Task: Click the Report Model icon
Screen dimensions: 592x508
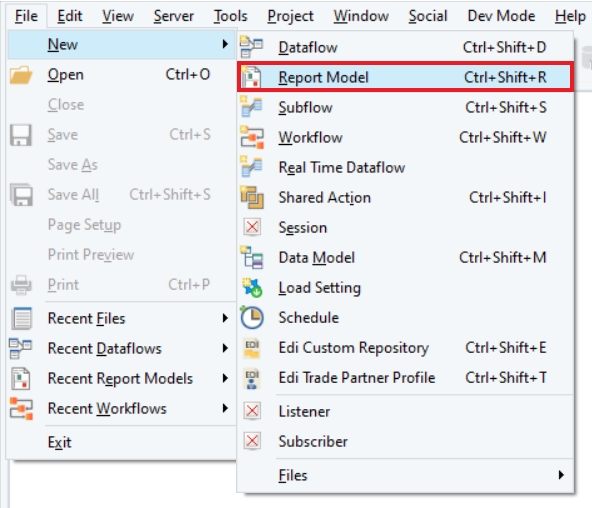Action: 251,77
